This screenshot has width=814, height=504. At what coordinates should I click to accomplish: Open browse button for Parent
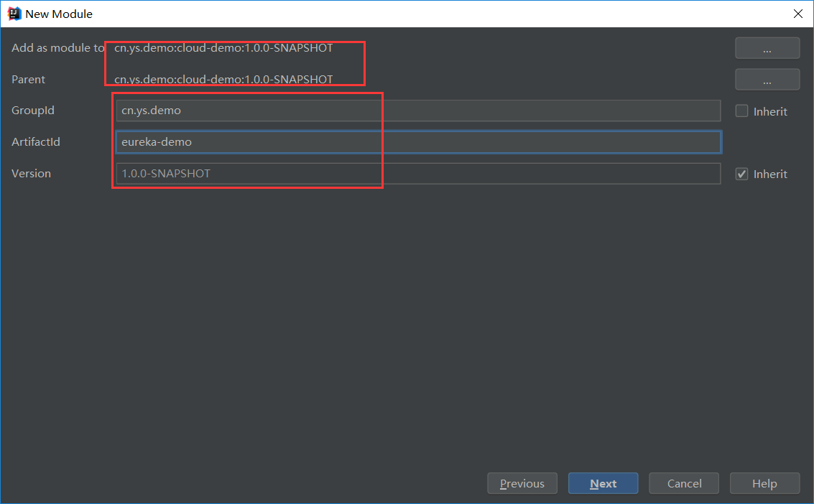(x=767, y=80)
